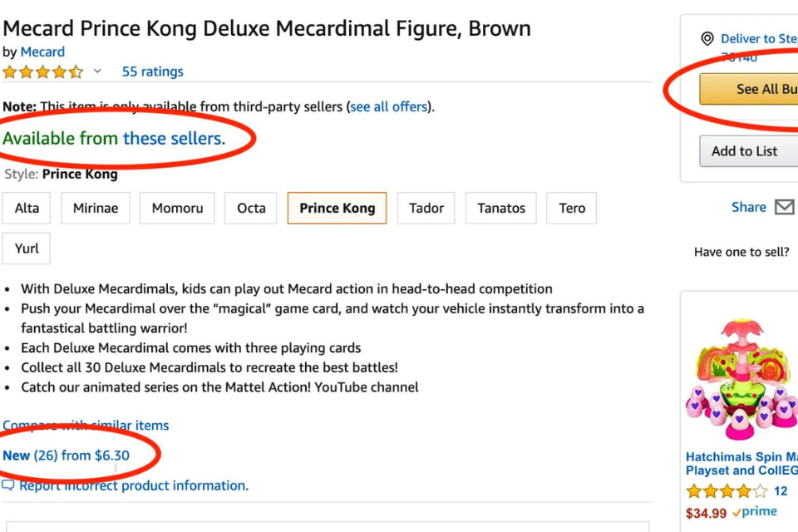Click the Mecard brand link
798x532 pixels.
[42, 52]
